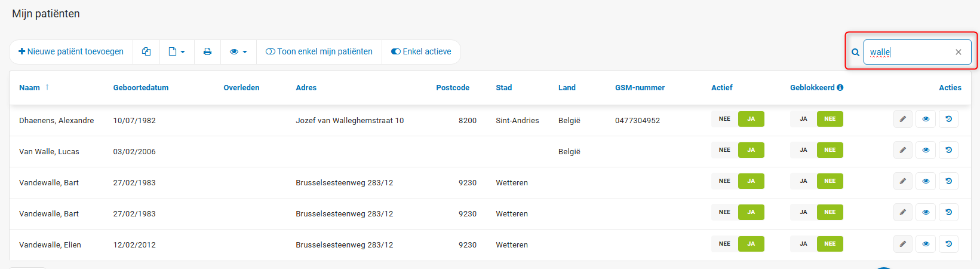The width and height of the screenshot is (980, 269).
Task: Open the file export dropdown
Action: 177,52
